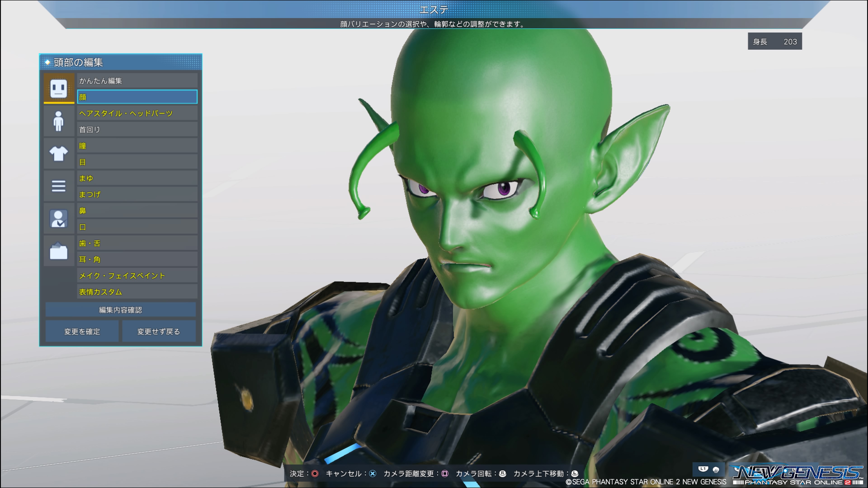Open the 鼻 nose entry

point(137,211)
